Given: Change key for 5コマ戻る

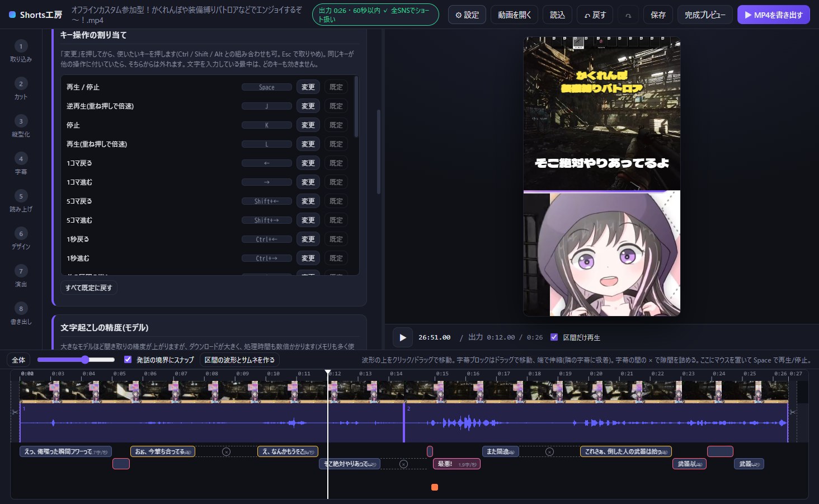Looking at the screenshot, I should click(x=308, y=201).
